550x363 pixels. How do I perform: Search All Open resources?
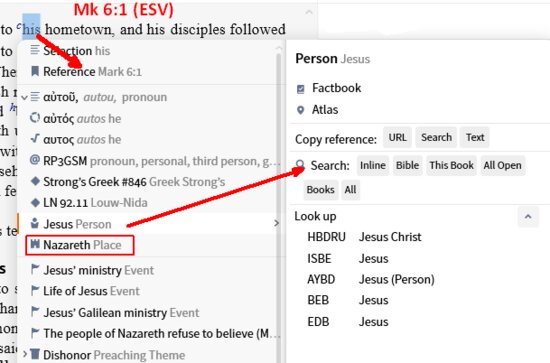click(x=503, y=165)
